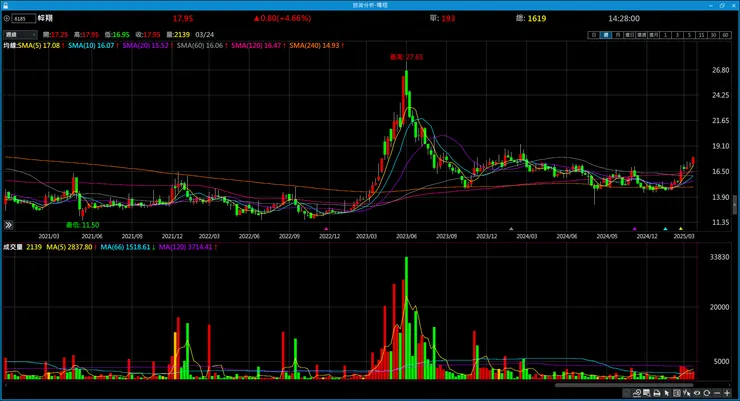
Task: Click the date 03/24 in info row
Action: 204,34
